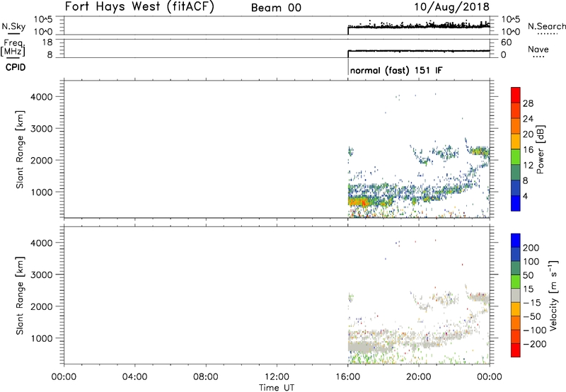Click the gray segment of velocity colorbar
The width and height of the screenshot is (566, 392).
pos(516,296)
